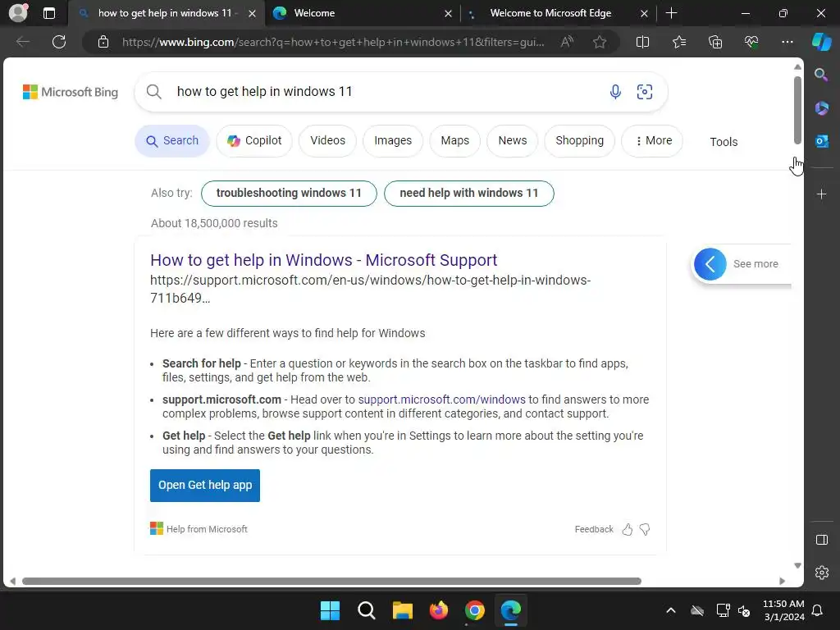Click Open Get help app button
Screen dimensions: 840x630
point(204,486)
